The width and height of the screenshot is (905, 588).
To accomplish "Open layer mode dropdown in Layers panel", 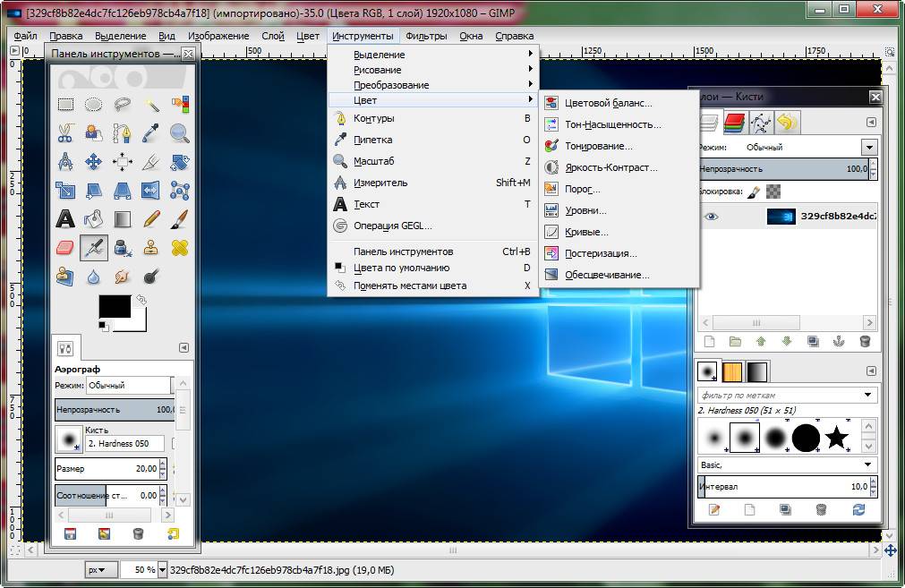I will pyautogui.click(x=869, y=147).
